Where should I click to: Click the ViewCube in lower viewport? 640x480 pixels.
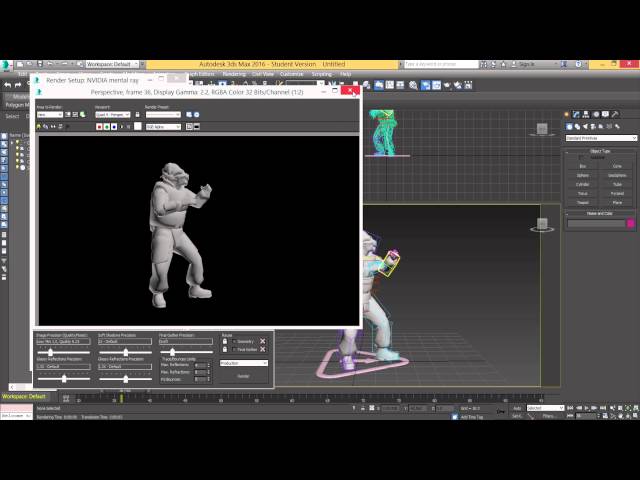coord(542,224)
